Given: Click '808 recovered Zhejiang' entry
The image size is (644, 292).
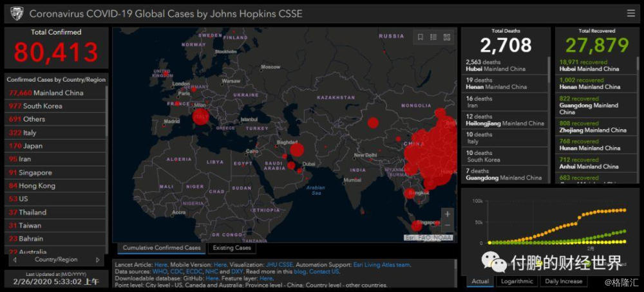Looking at the screenshot, I should point(597,127).
